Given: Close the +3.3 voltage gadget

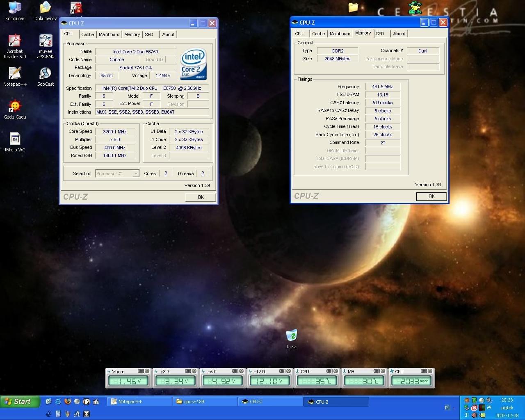Looking at the screenshot, I should tap(194, 371).
